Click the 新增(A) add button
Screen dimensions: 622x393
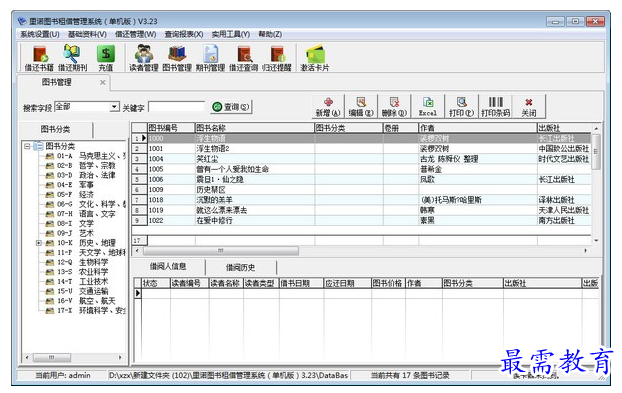tap(328, 107)
